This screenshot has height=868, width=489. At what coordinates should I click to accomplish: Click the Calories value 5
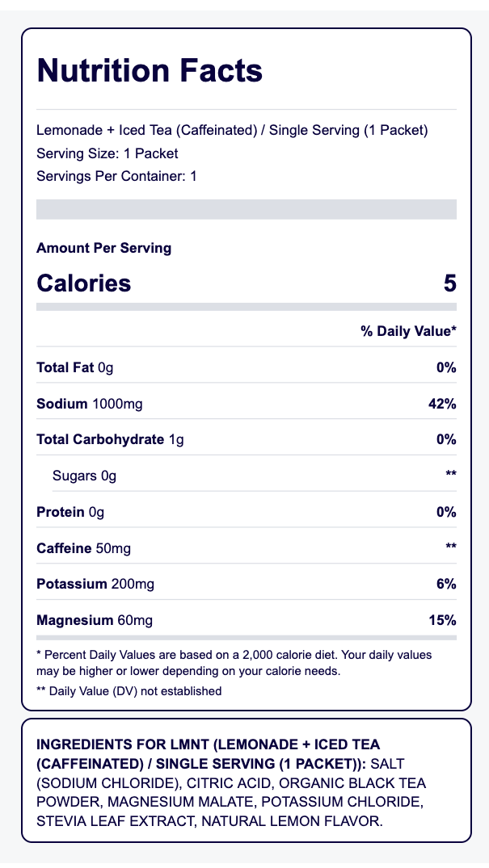(x=449, y=283)
